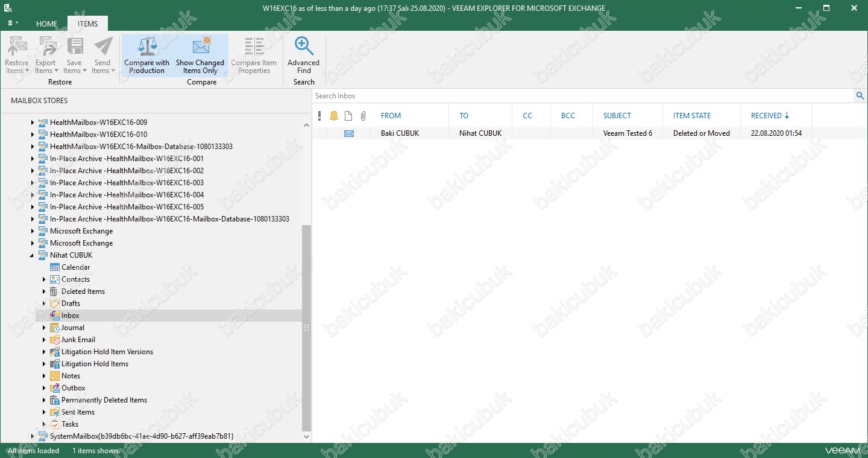Click the Notes folder icon
This screenshot has height=458, width=868.
55,376
